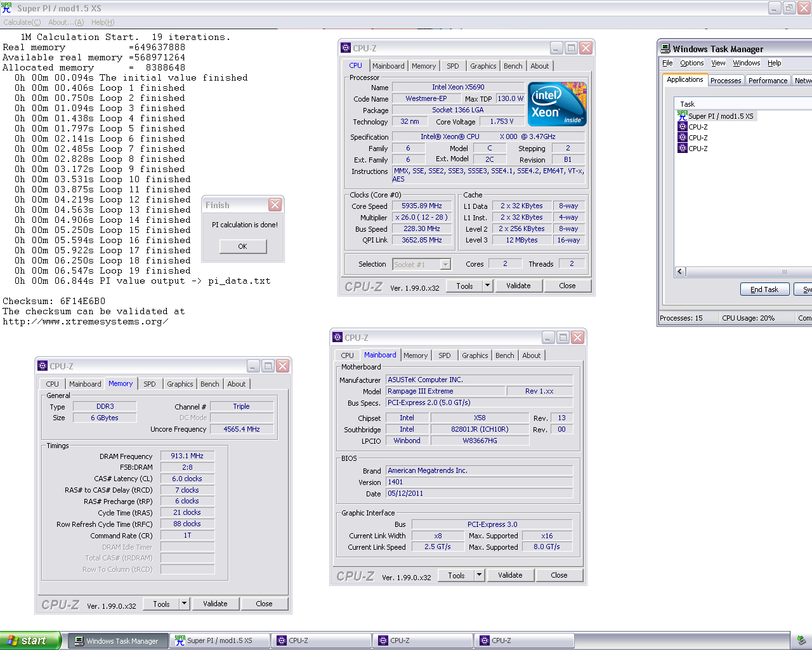Screen dimensions: 812x650
Task: Click left scroll arrow in Task Manager list
Action: point(680,272)
